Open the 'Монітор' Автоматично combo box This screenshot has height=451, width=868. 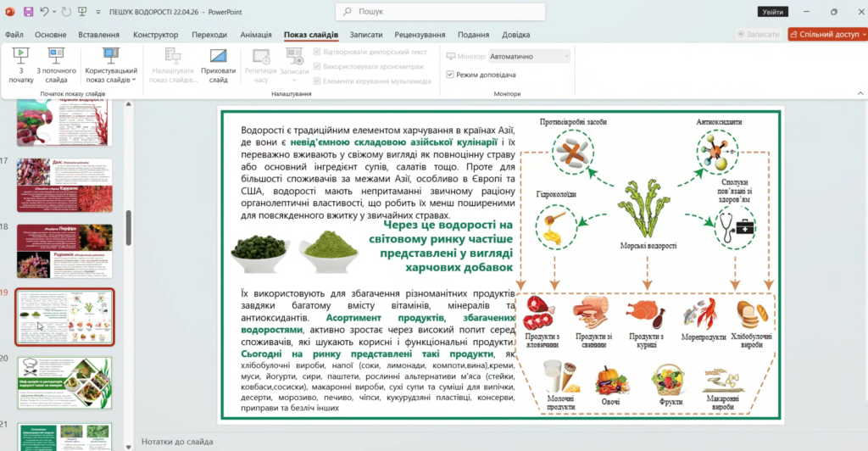(530, 56)
